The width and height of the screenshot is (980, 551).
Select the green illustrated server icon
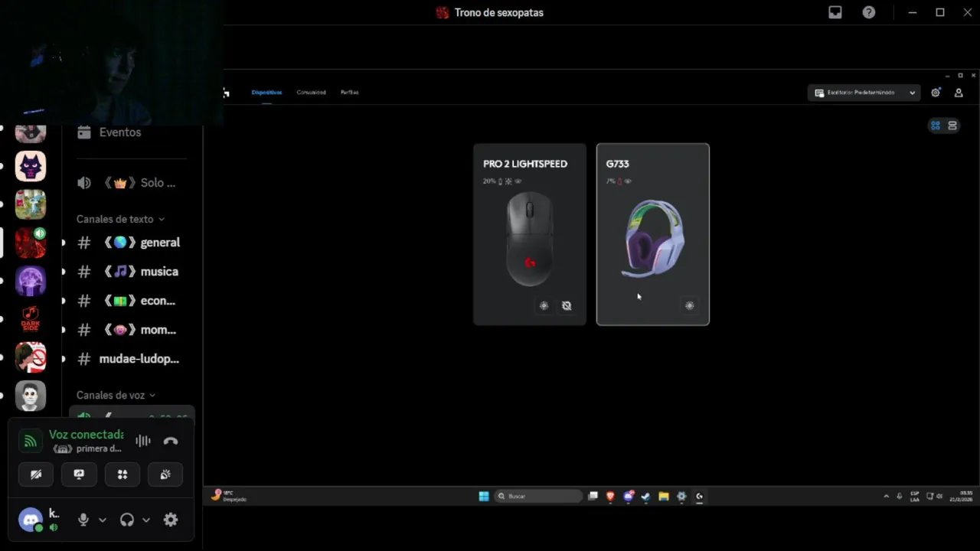31,204
